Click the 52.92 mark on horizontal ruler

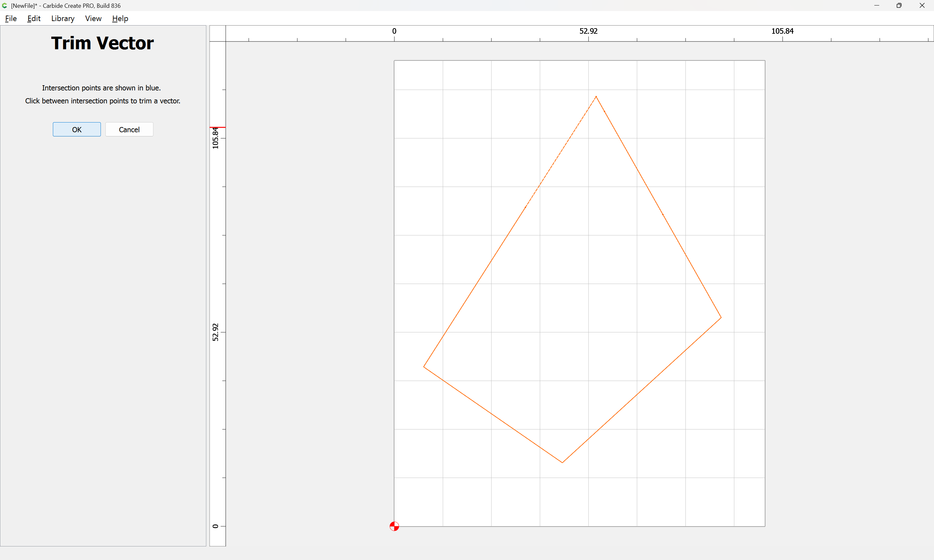[588, 32]
